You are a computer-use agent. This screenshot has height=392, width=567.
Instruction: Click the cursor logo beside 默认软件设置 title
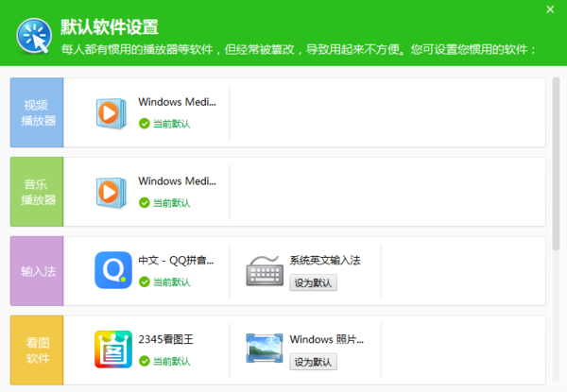(33, 38)
